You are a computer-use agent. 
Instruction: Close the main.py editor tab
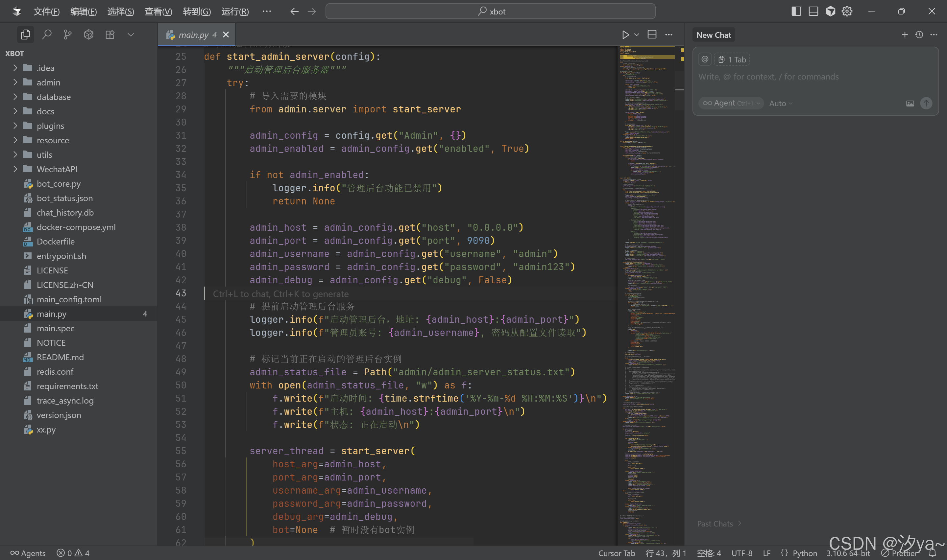point(226,35)
